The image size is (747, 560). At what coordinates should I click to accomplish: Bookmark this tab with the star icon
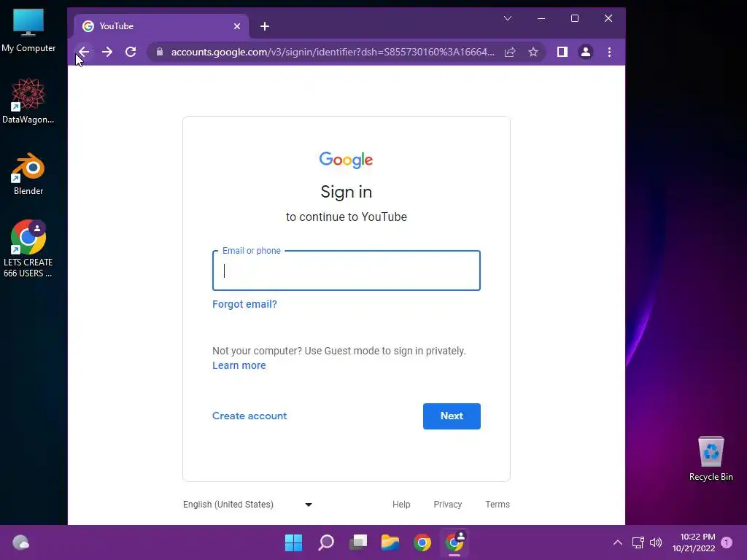(533, 52)
